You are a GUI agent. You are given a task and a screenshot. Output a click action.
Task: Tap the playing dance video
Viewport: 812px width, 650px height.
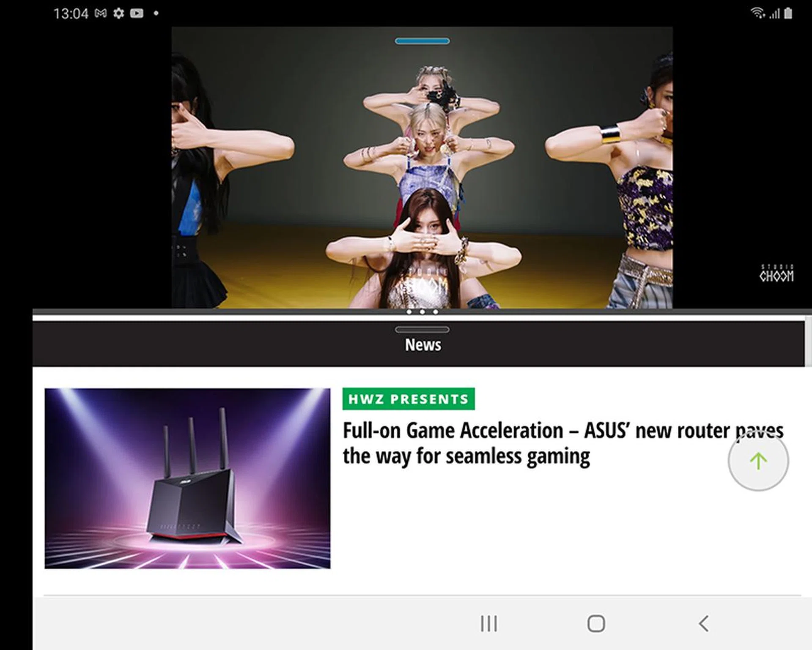(422, 169)
